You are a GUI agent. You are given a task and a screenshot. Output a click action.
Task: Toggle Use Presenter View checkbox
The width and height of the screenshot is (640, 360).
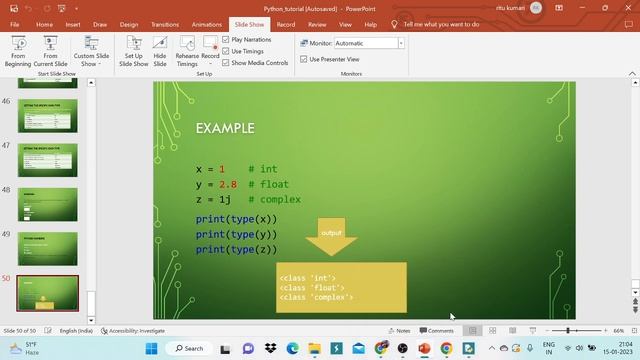303,59
